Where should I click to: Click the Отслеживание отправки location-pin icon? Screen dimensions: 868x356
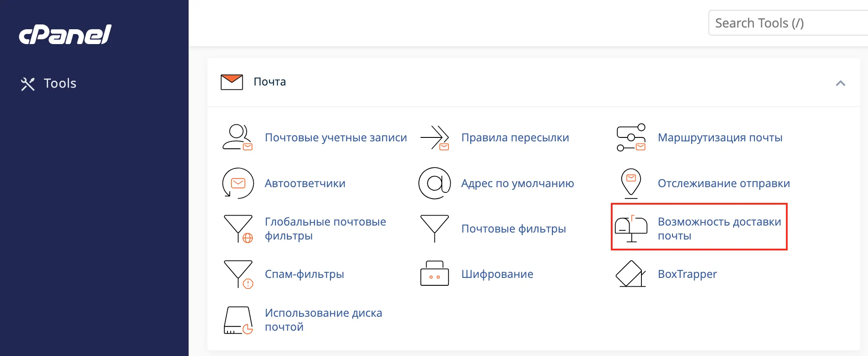630,183
